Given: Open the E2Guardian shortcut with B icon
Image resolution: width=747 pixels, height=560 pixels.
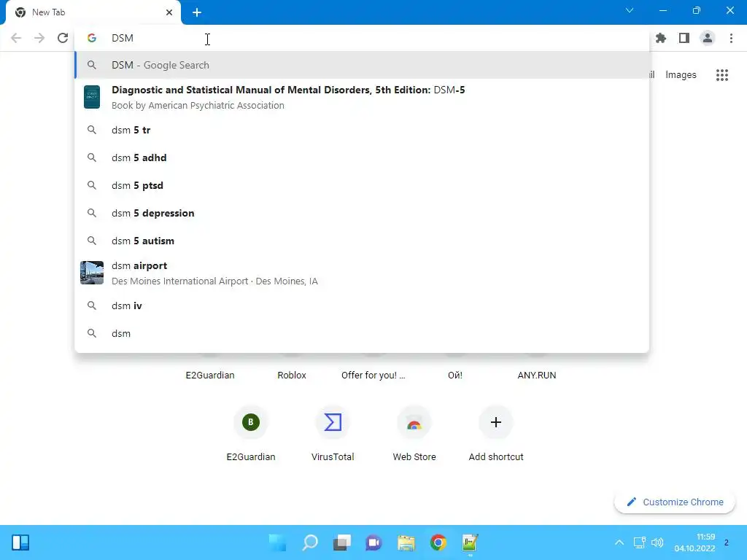Looking at the screenshot, I should pos(251,433).
